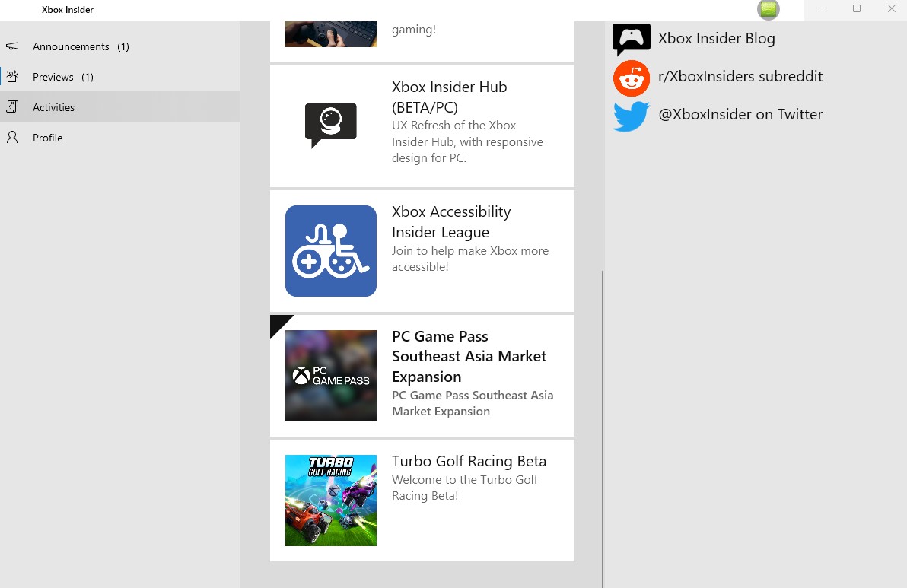Click 'Welcome to the Turbo Golf Racing Beta!' text
Screen dimensions: 907x588
point(465,488)
